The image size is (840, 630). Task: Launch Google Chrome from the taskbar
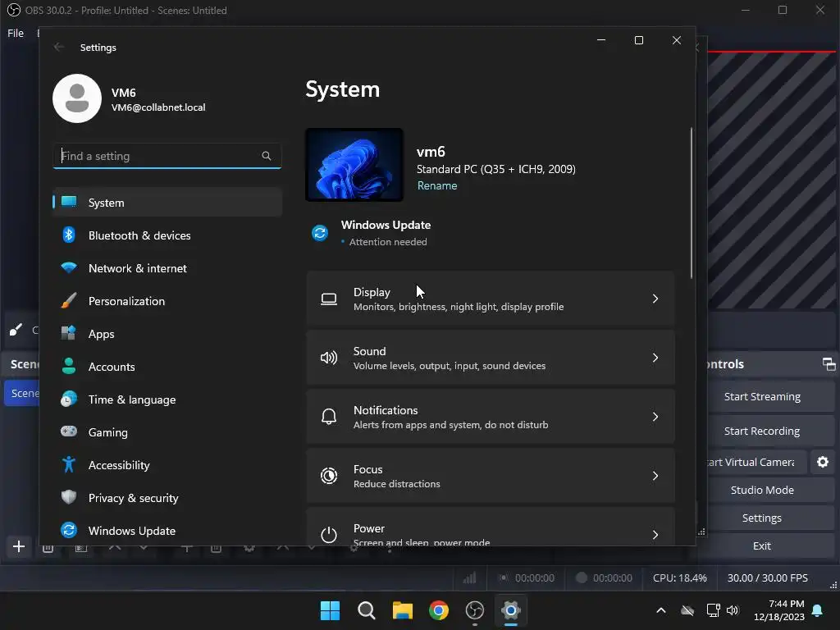439,610
